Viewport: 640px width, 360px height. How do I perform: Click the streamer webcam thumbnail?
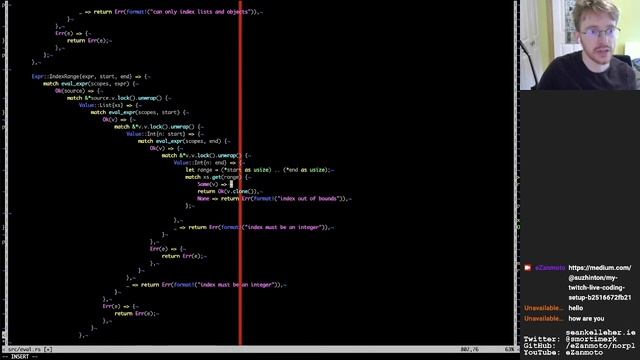580,45
